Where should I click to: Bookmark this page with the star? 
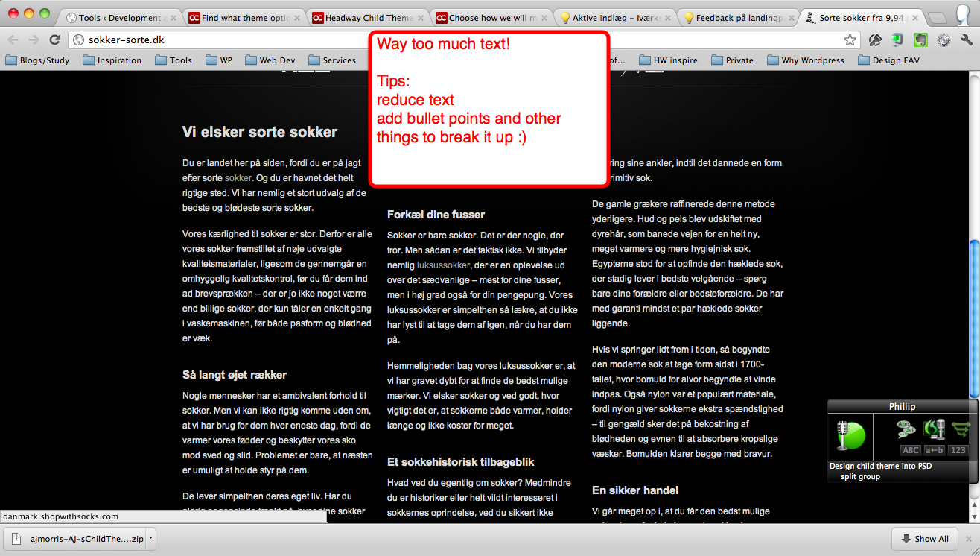850,40
